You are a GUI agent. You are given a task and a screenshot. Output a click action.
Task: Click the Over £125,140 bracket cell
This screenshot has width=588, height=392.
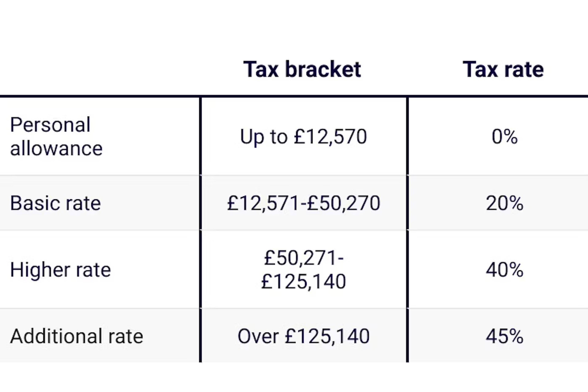point(303,336)
